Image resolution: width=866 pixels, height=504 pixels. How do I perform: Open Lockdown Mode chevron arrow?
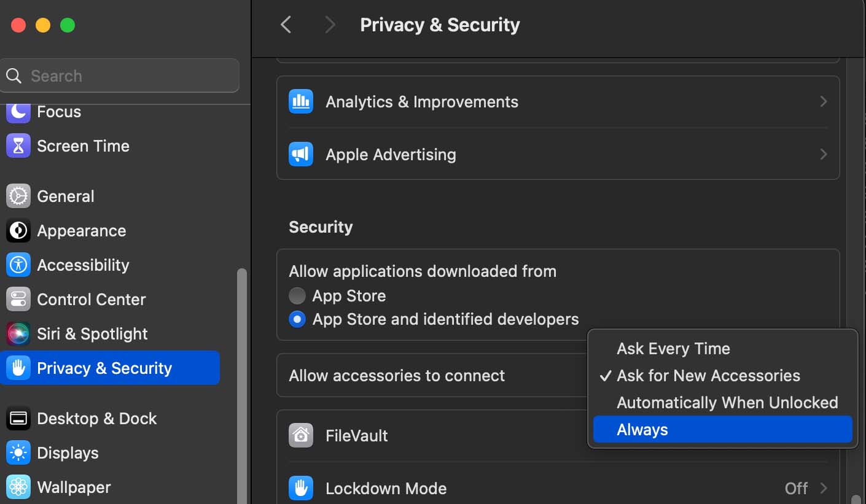[x=824, y=488]
